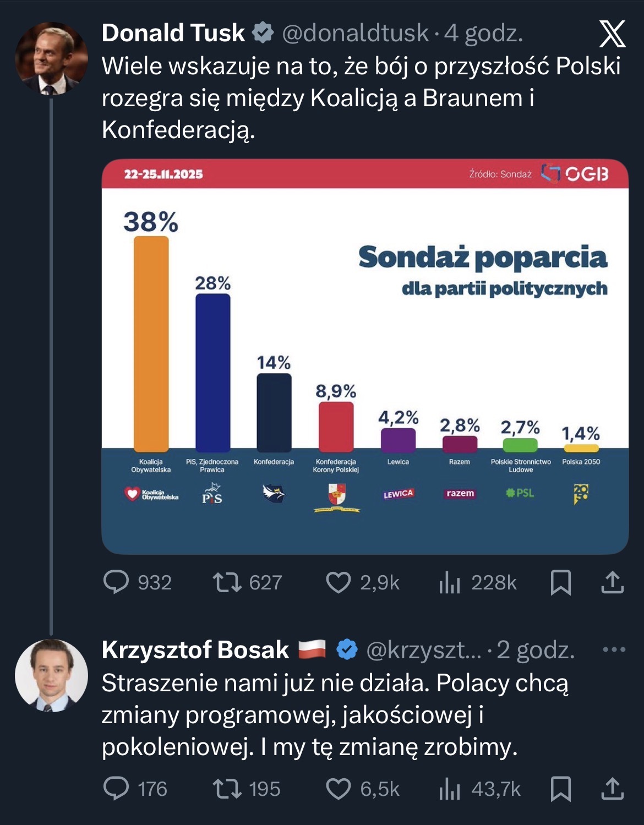Like Donald Tusk's post
The image size is (644, 825).
click(338, 582)
